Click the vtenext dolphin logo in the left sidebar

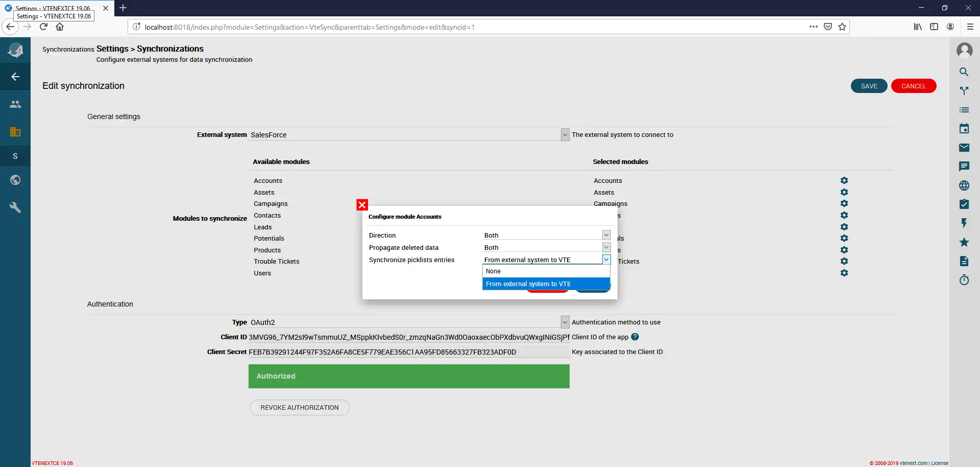pyautogui.click(x=15, y=50)
